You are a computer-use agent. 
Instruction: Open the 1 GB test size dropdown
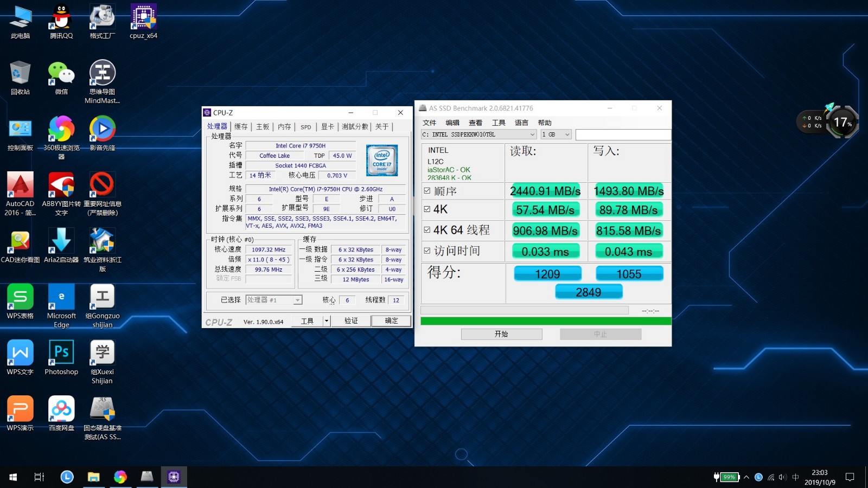pos(556,134)
